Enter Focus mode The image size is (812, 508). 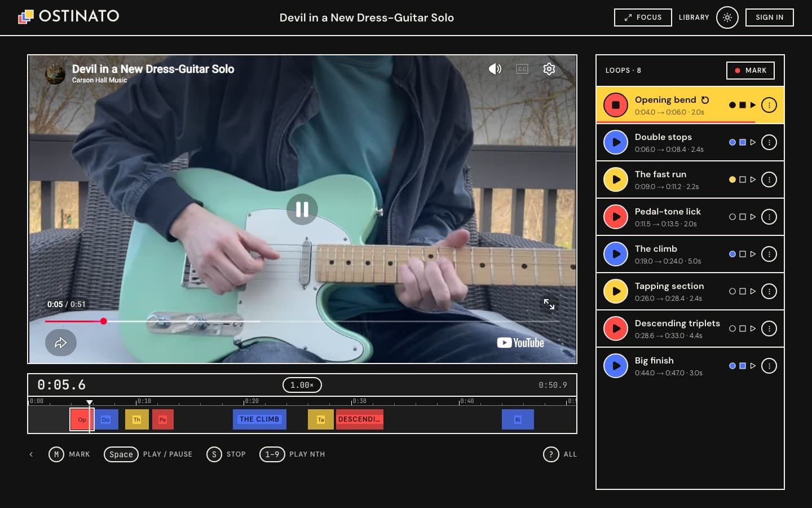tap(643, 17)
